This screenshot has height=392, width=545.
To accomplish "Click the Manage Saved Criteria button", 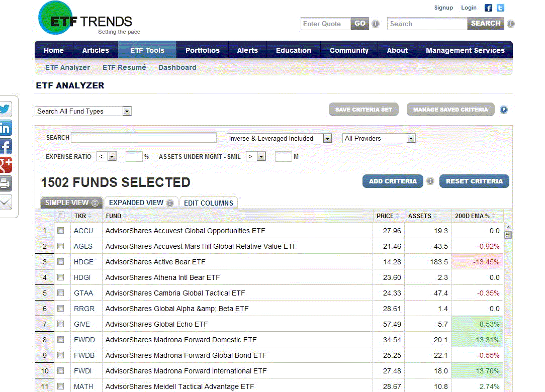I will (450, 110).
